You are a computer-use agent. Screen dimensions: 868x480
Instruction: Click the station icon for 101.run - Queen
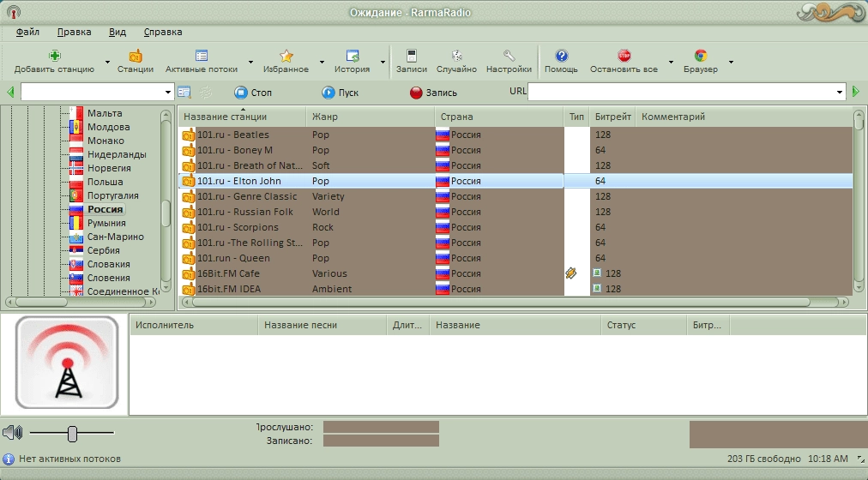point(188,258)
